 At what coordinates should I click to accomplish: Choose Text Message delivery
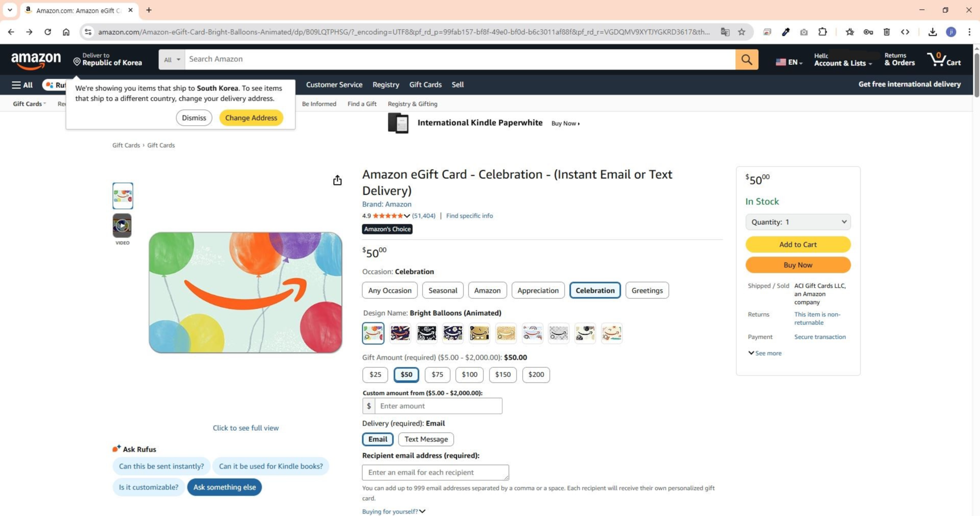[426, 439]
